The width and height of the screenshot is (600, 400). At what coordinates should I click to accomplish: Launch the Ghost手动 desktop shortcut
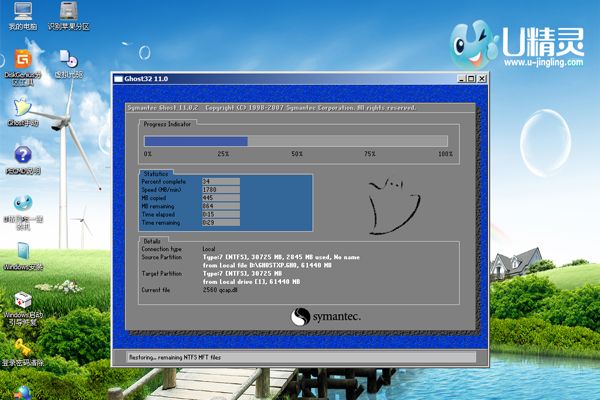(20, 108)
